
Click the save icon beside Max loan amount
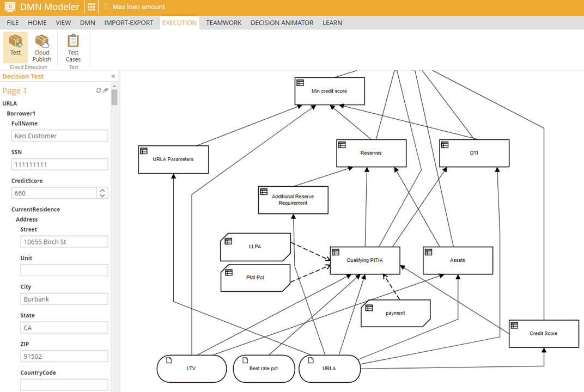pos(107,7)
